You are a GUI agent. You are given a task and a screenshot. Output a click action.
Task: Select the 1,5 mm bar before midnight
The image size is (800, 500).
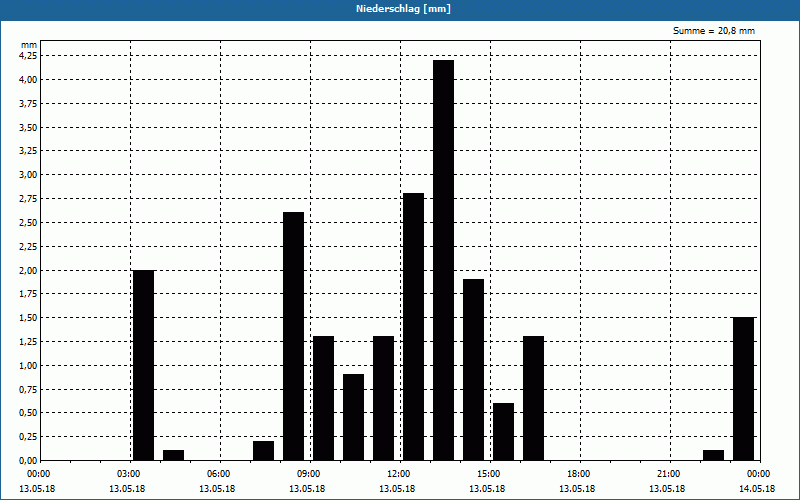pyautogui.click(x=743, y=389)
